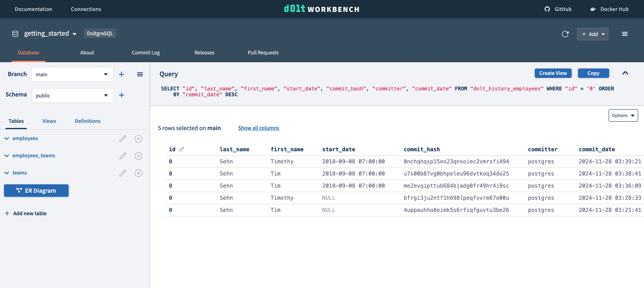Expand the employees_teams table columns

[7, 156]
